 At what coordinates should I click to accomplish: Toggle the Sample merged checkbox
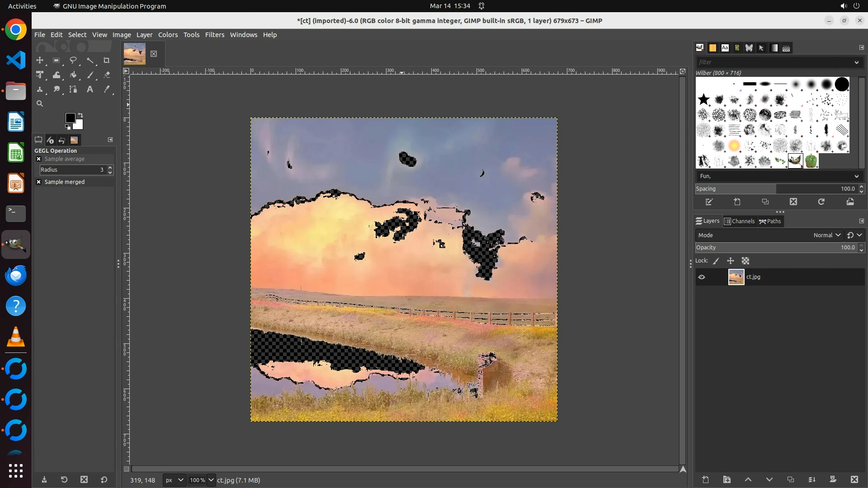(x=39, y=182)
